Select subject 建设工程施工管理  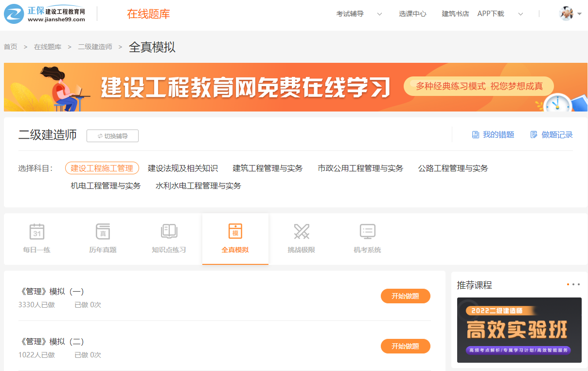[x=102, y=168]
